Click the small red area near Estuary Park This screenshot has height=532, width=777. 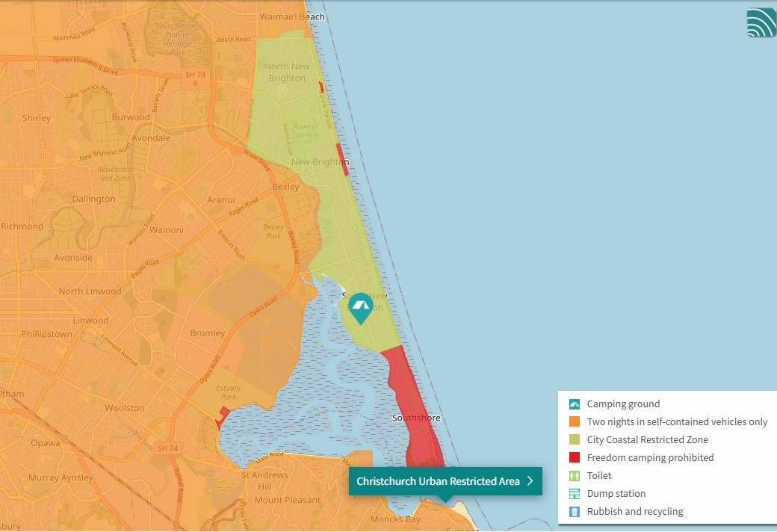(223, 413)
